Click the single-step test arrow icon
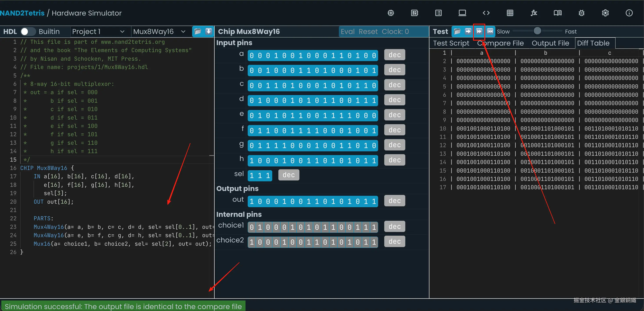The height and width of the screenshot is (311, 644). (x=468, y=32)
